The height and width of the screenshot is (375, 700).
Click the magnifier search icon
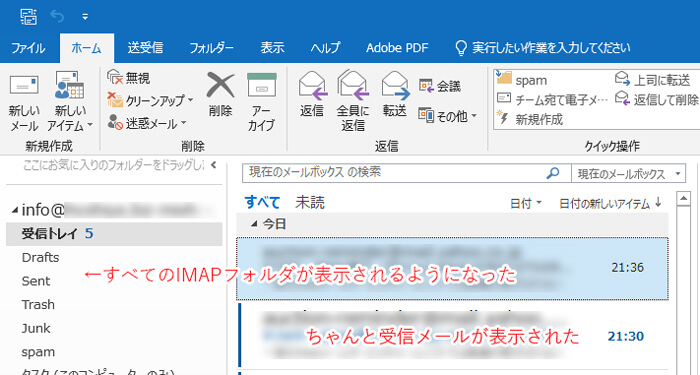553,173
